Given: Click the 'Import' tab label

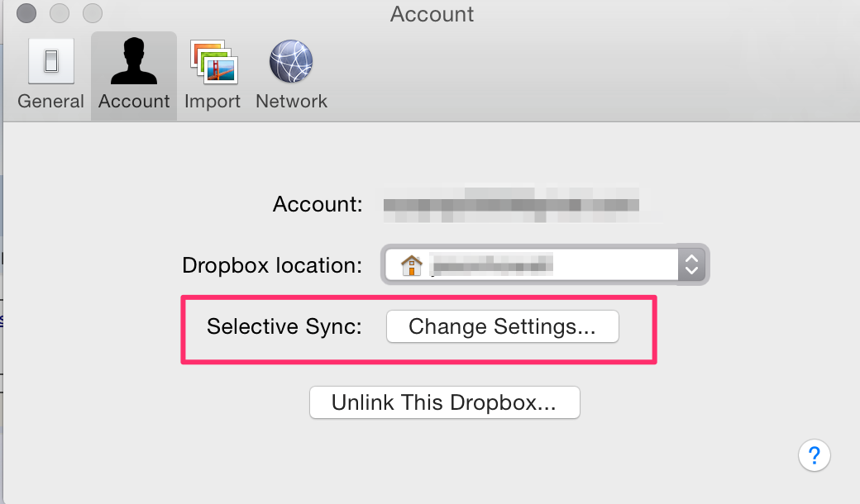Looking at the screenshot, I should pyautogui.click(x=213, y=102).
